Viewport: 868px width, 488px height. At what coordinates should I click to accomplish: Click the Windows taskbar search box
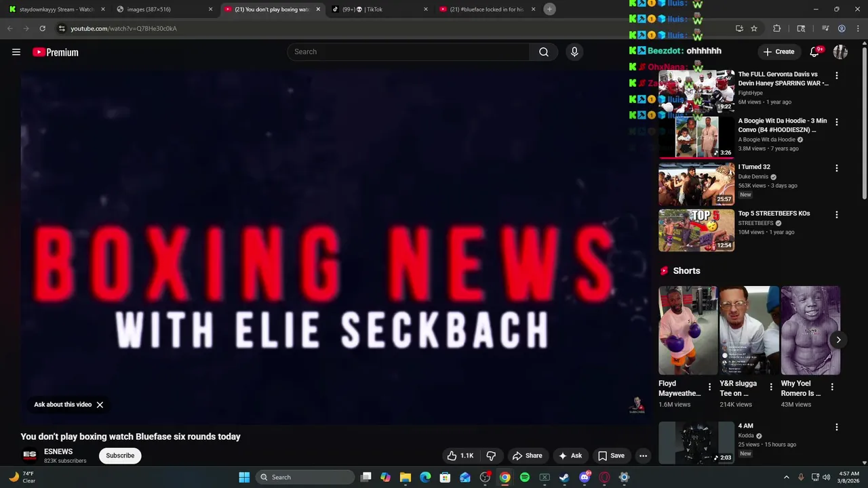[305, 477]
